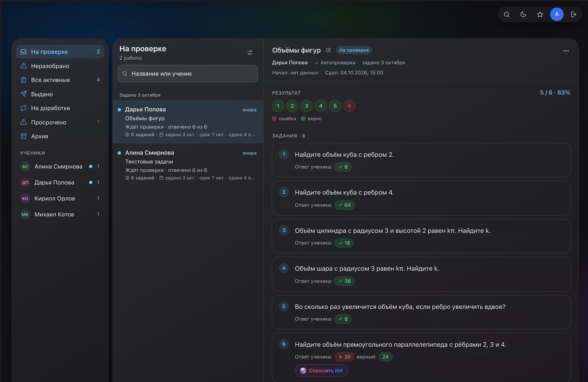The image size is (588, 382).
Task: Click the logout icon
Action: point(574,15)
